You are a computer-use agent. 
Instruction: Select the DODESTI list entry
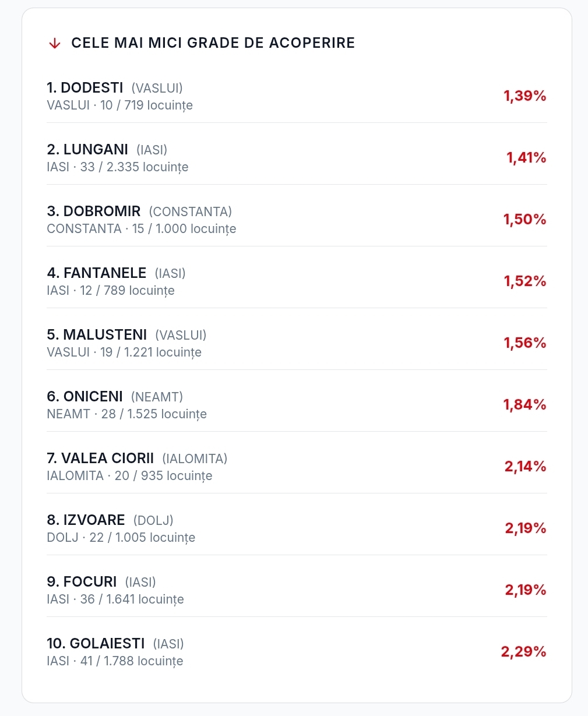(297, 96)
